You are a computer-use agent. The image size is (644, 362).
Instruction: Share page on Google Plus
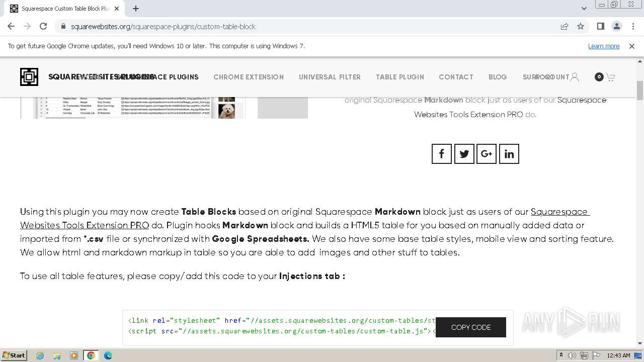pos(487,154)
